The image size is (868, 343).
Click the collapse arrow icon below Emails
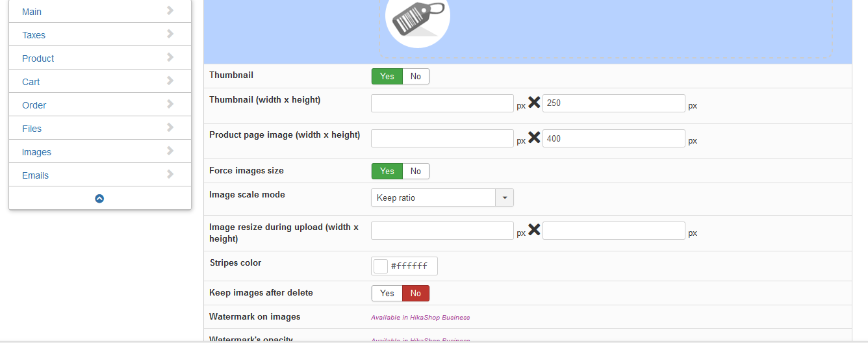99,199
